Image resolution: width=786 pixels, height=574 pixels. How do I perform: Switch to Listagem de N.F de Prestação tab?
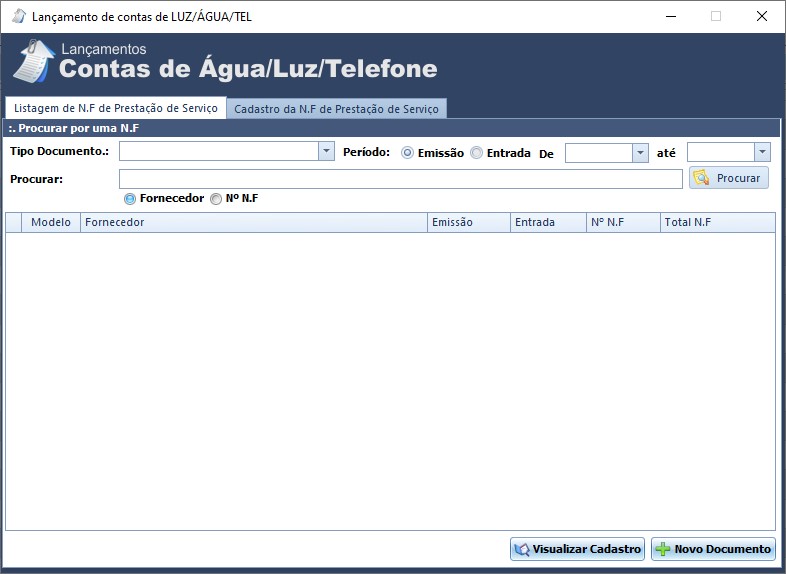click(x=116, y=108)
